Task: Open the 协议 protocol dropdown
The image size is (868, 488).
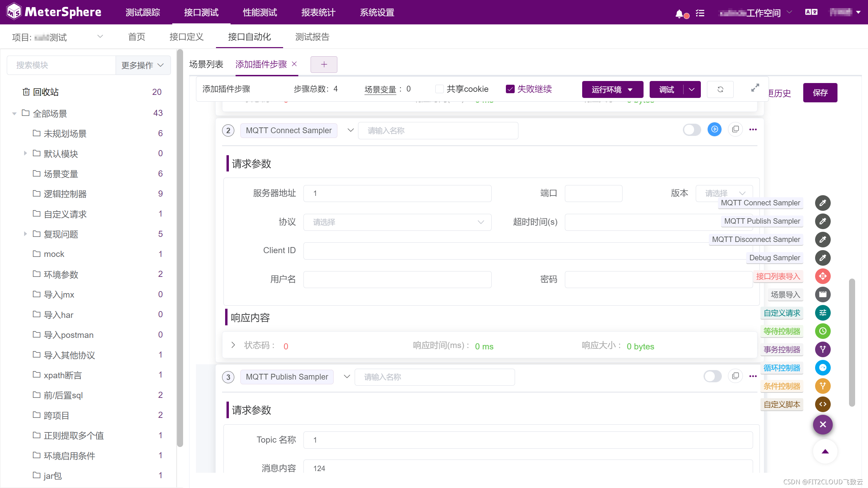Action: coord(397,222)
